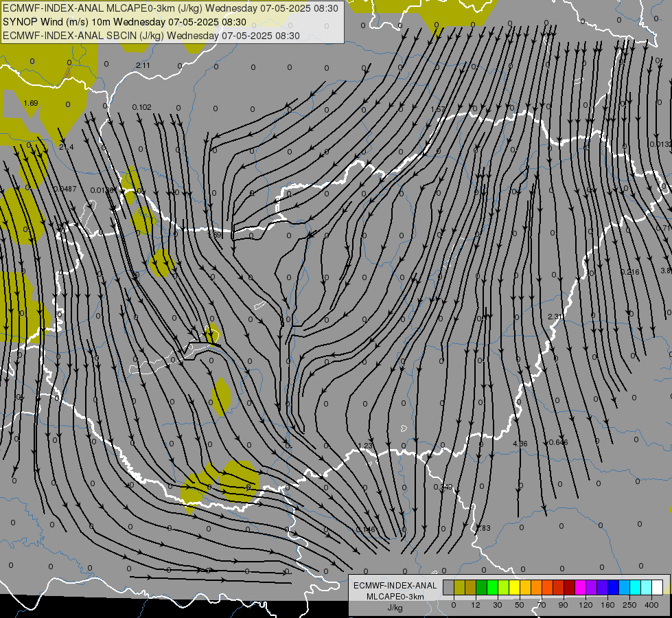The image size is (672, 618).
Task: Click the map value 2.11
Action: (x=143, y=65)
